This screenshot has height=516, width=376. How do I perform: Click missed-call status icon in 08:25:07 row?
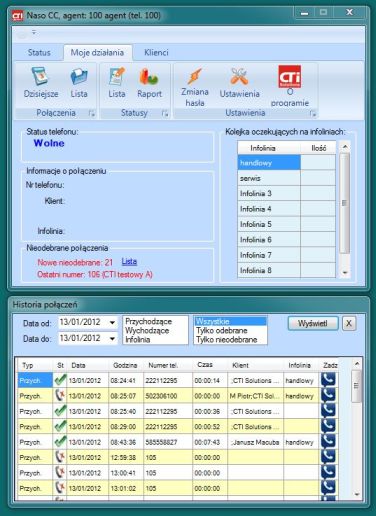pos(60,395)
